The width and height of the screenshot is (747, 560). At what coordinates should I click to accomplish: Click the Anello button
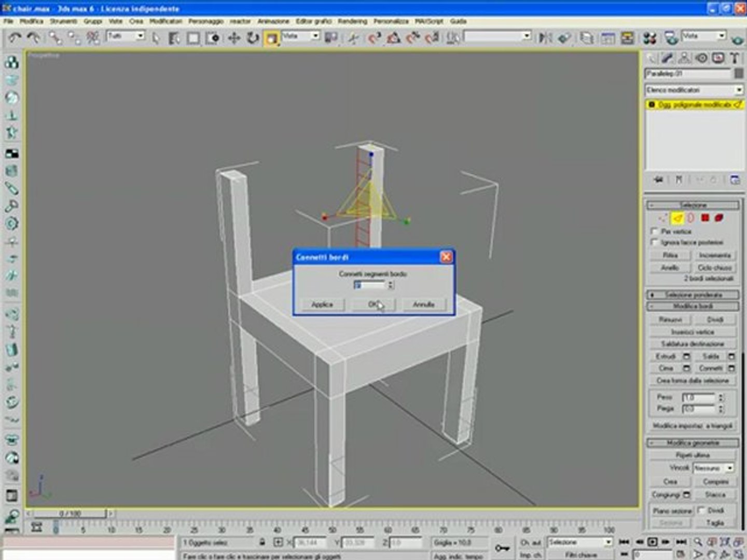(x=670, y=268)
